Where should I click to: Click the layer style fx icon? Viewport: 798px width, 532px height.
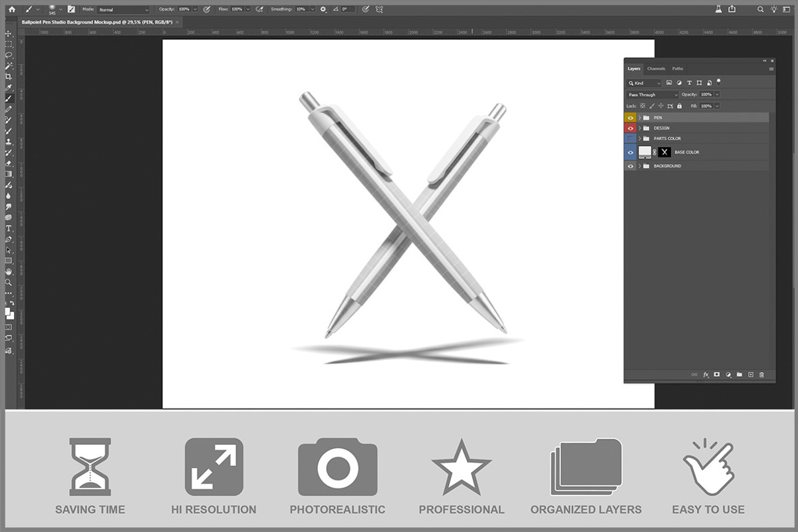click(706, 374)
